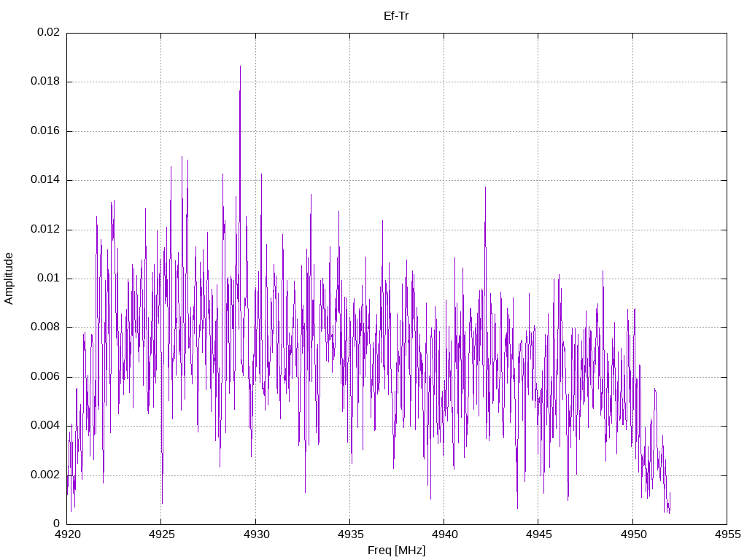Click x-axis tick label 4930
Screen dimensions: 747x560
point(256,534)
